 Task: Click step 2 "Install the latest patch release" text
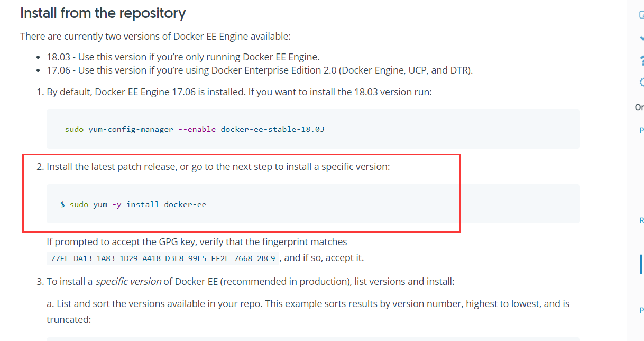coord(218,167)
